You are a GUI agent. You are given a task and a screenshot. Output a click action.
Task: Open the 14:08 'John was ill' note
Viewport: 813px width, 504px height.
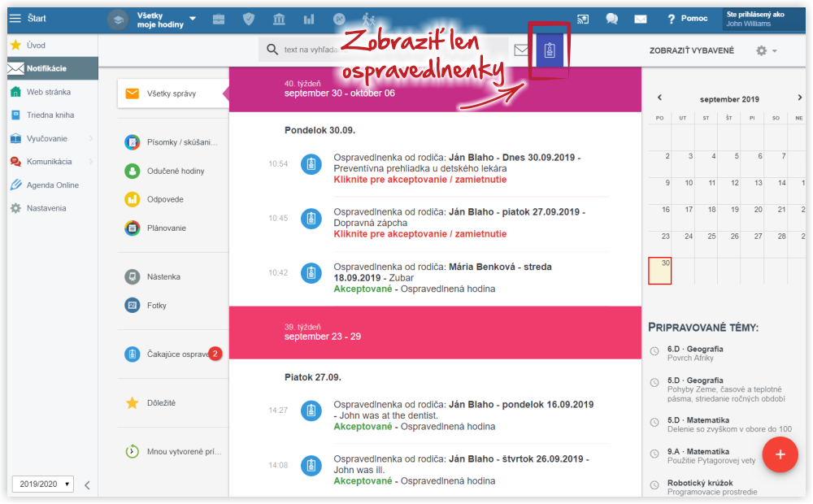461,470
